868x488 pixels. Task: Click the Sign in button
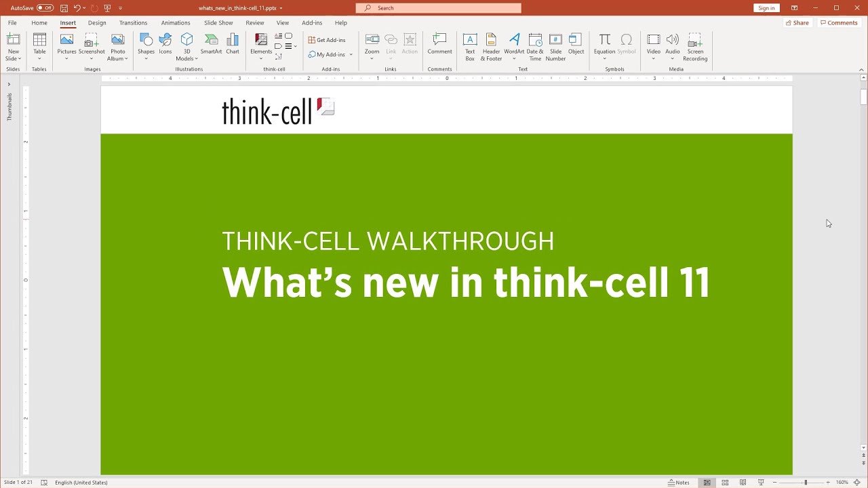click(766, 8)
